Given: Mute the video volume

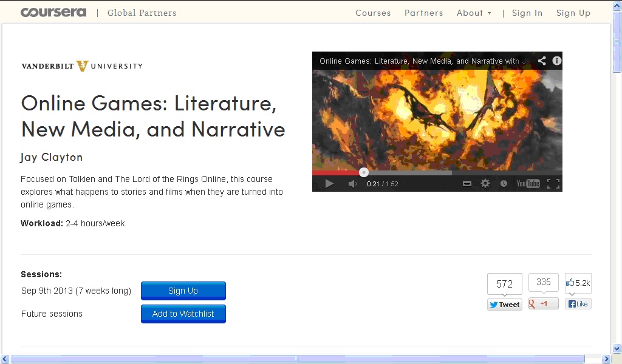Looking at the screenshot, I should [x=352, y=184].
